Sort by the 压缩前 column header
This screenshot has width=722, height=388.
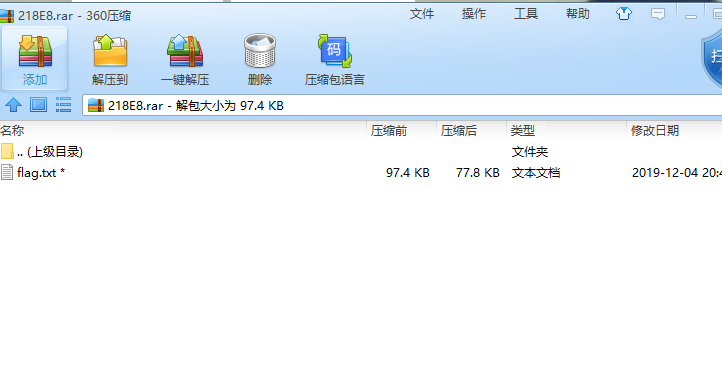(x=402, y=131)
